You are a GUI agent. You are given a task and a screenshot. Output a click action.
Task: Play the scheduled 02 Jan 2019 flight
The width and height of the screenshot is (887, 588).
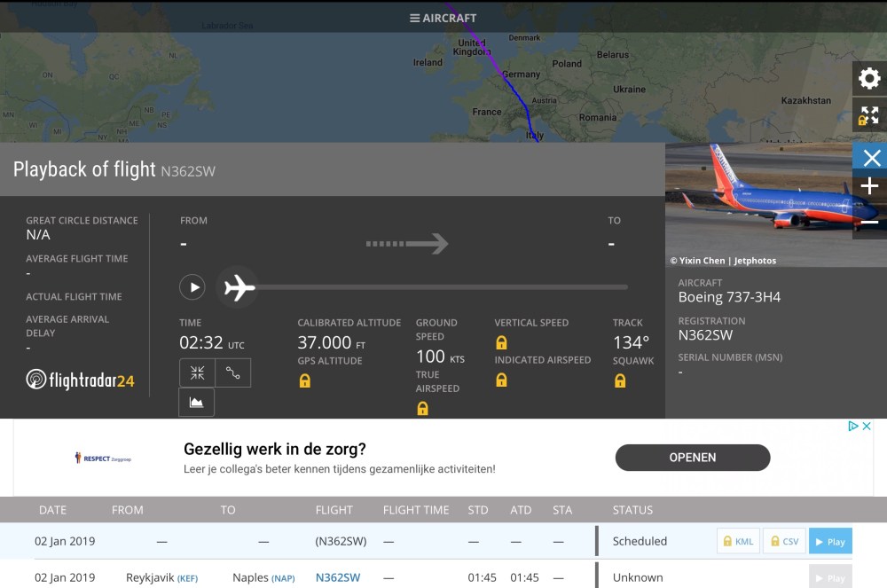point(829,541)
